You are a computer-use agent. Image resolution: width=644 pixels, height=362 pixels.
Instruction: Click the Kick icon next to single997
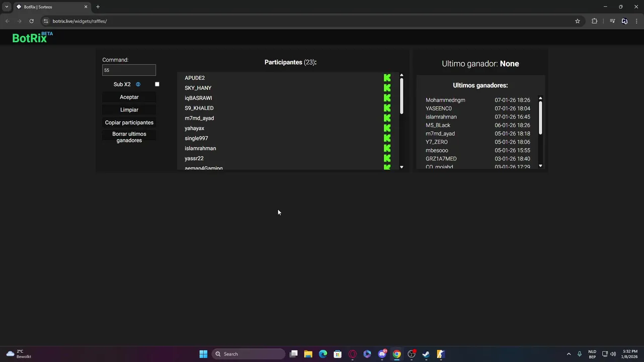click(x=387, y=138)
